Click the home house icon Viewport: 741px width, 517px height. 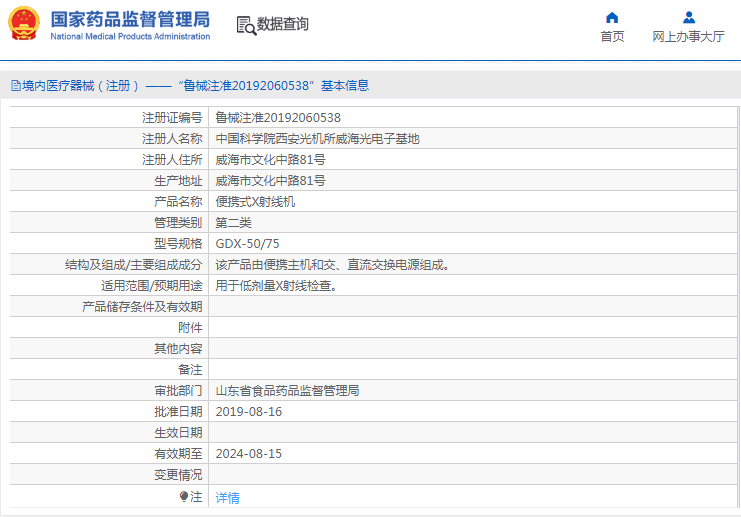pyautogui.click(x=612, y=17)
